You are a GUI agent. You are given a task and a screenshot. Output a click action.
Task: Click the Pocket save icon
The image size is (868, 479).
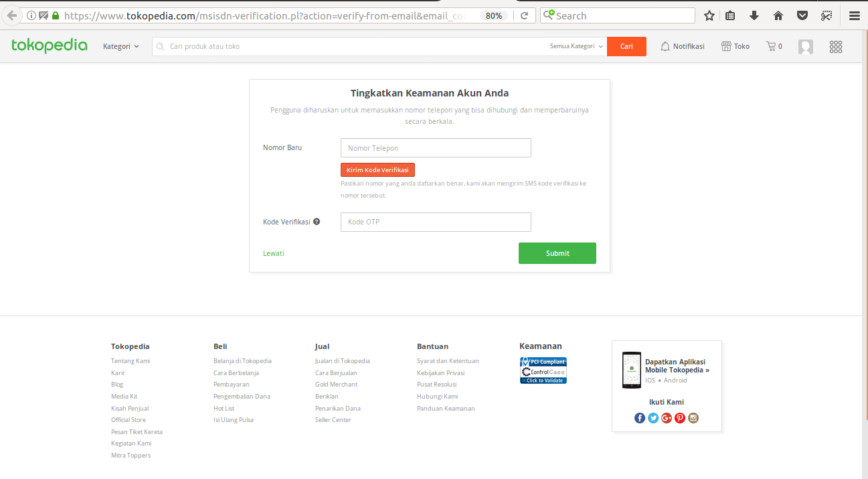point(802,15)
